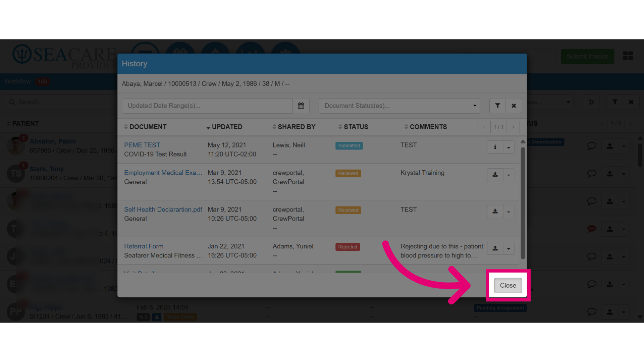Expand actions dropdown for Employment Medical Exam row

point(508,175)
